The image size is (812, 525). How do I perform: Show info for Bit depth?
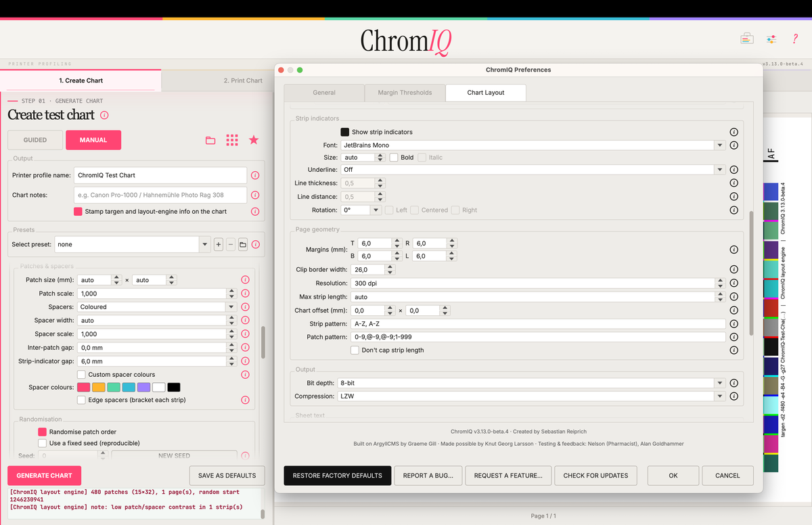tap(734, 383)
